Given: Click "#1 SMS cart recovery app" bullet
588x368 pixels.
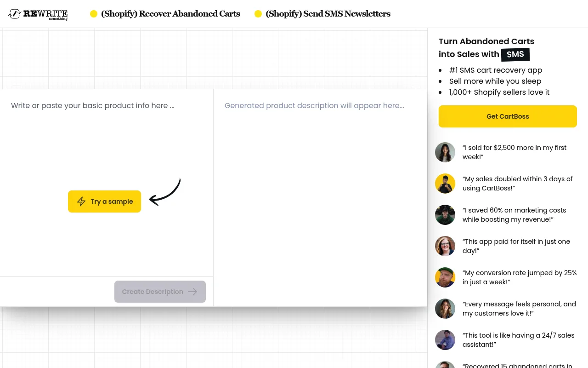Looking at the screenshot, I should [496, 70].
